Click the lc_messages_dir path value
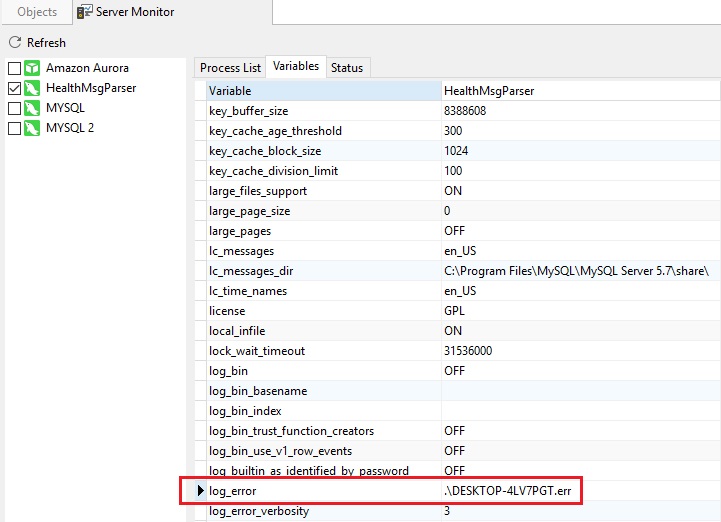The image size is (721, 522). [x=576, y=271]
